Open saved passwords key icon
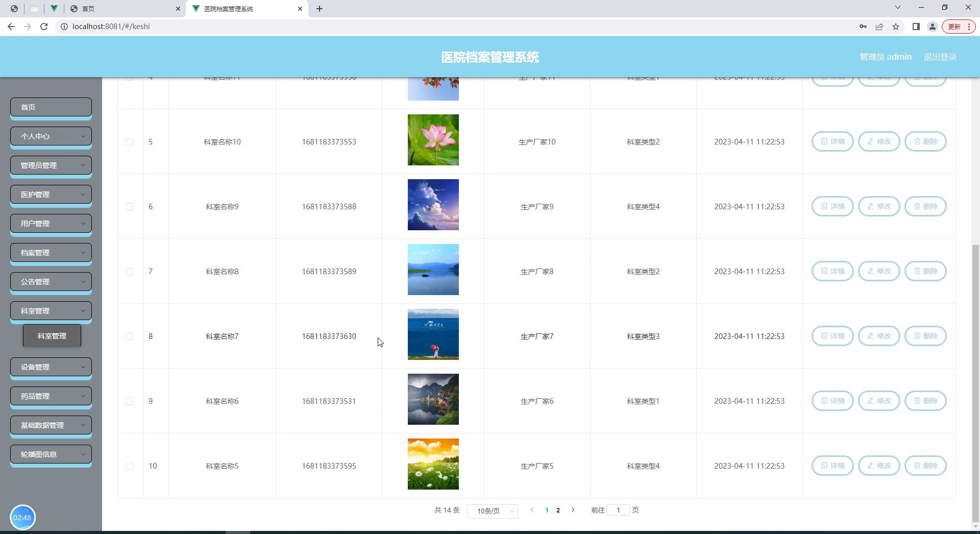This screenshot has width=980, height=534. [863, 27]
